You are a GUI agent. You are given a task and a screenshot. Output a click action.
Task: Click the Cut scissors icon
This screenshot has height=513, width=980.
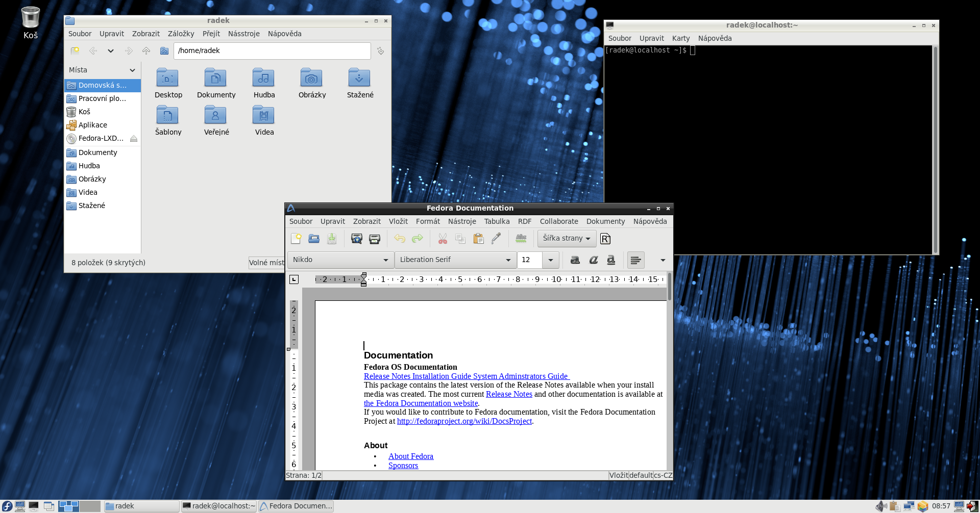click(x=443, y=239)
